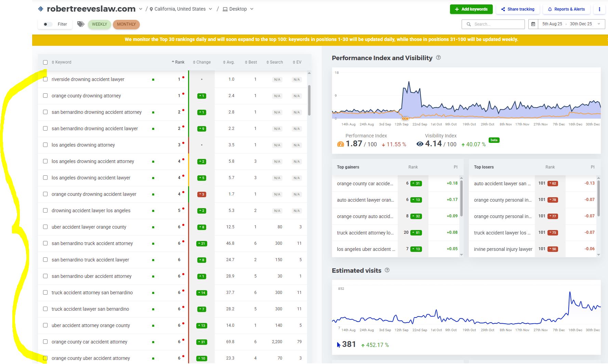This screenshot has height=364, width=608.
Task: Click the up-1 change badge for orange county drowning attorney
Action: [201, 96]
